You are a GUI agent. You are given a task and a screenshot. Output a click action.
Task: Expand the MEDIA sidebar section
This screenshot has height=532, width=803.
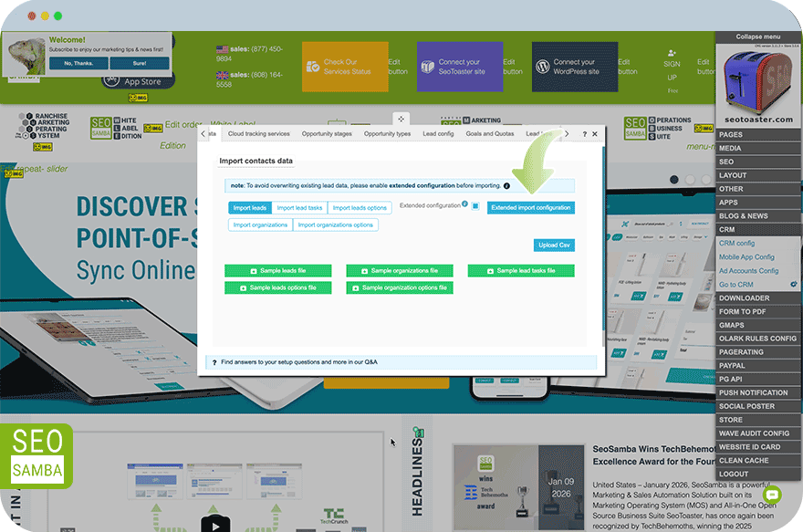coord(758,148)
